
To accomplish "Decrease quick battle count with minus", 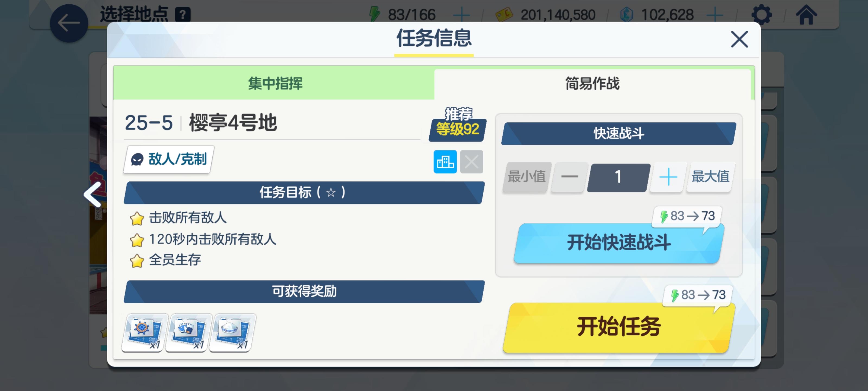I will (x=569, y=177).
